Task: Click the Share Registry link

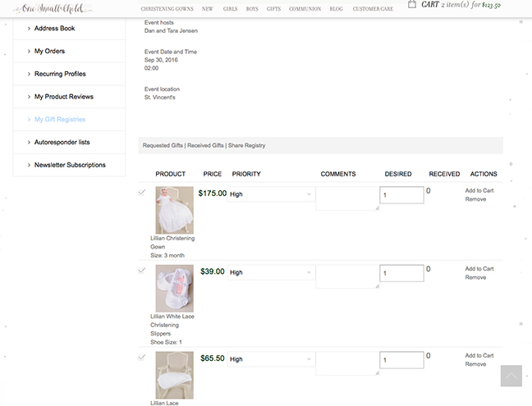Action: point(247,145)
